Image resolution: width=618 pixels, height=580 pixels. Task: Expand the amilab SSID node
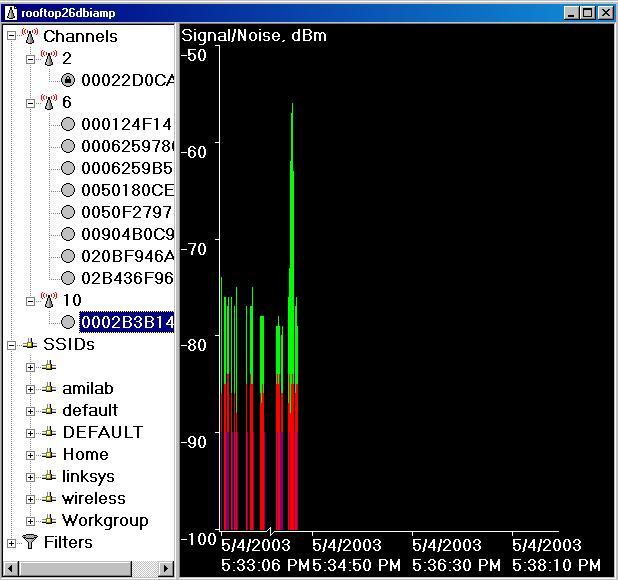tap(30, 388)
